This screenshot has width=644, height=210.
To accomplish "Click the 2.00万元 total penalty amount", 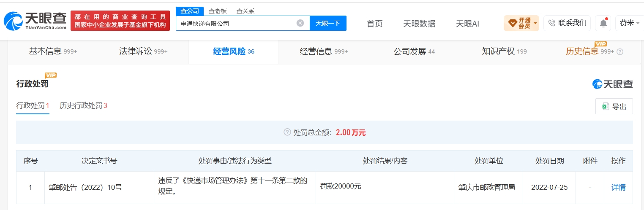I will (x=351, y=132).
